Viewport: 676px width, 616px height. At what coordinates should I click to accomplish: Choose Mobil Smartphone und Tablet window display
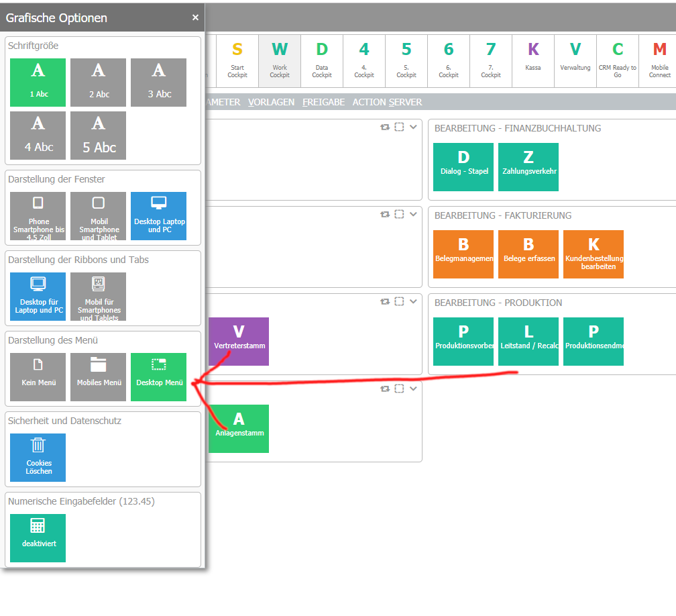[98, 216]
